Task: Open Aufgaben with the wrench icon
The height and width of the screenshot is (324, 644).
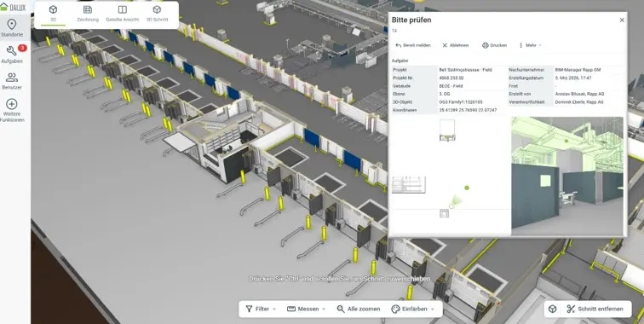Action: tap(12, 55)
